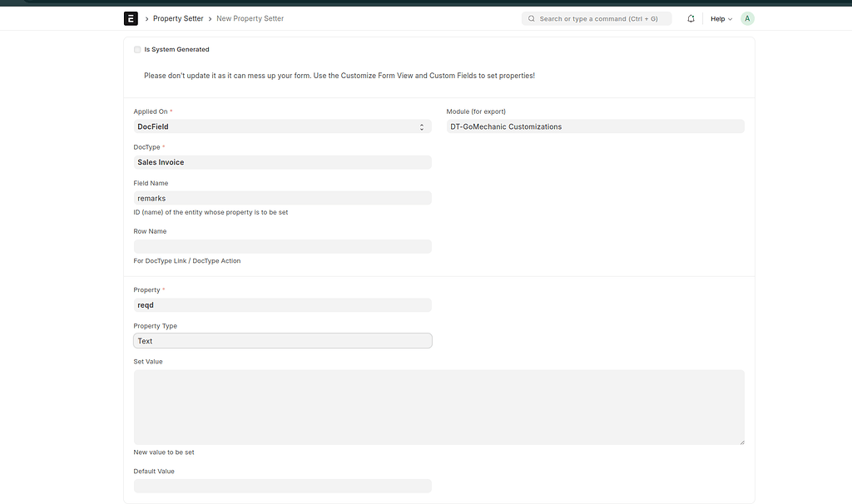This screenshot has height=504, width=852.
Task: Click the Default Value input field
Action: pos(282,486)
